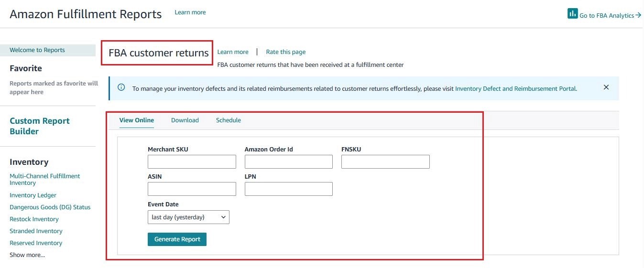
Task: Select Welcome to Reports in sidebar
Action: [48, 50]
